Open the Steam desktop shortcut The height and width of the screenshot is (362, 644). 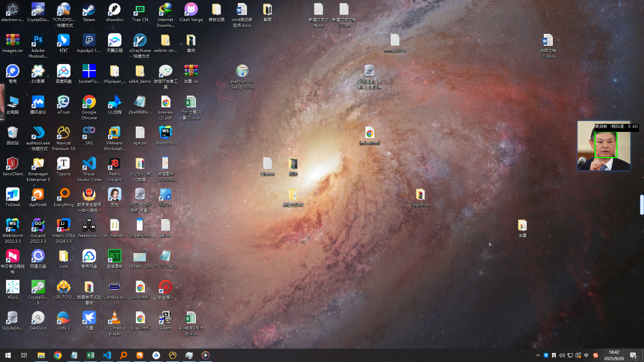pyautogui.click(x=89, y=12)
